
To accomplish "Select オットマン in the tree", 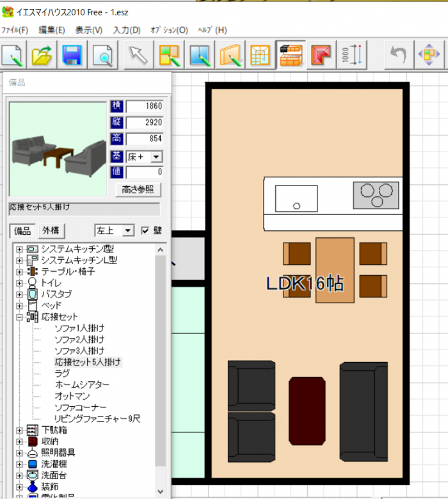I will pos(72,396).
